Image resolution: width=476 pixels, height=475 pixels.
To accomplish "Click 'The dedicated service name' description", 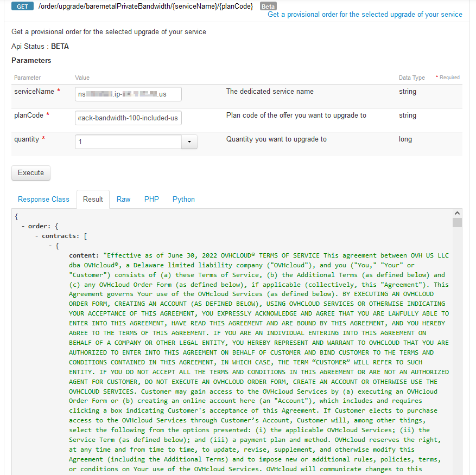I will pyautogui.click(x=270, y=91).
